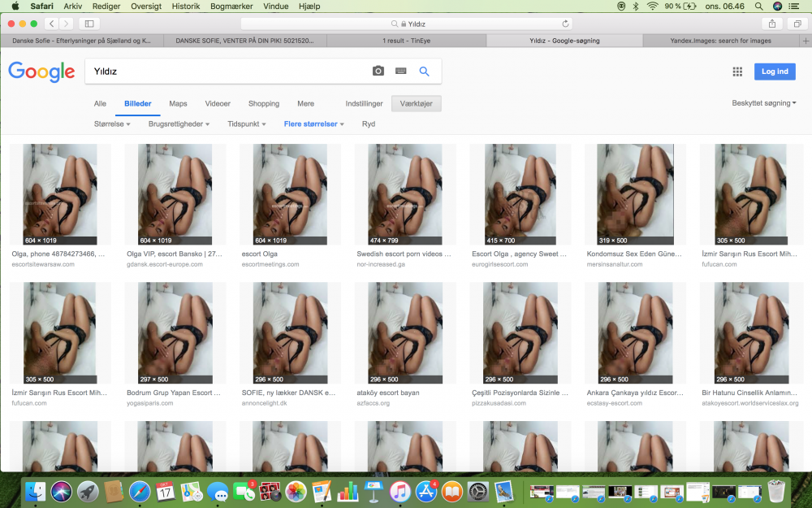Open the Safari Hjælp menu

(x=309, y=7)
